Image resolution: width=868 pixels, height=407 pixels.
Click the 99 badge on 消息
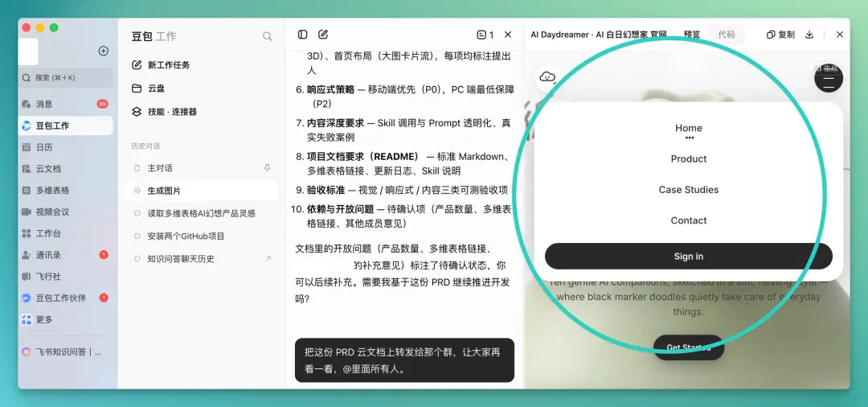(x=102, y=104)
